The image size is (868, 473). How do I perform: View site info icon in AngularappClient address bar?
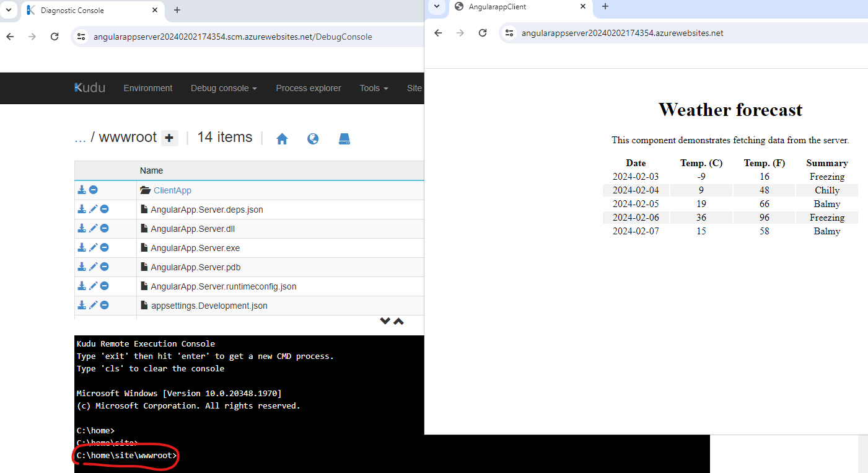tap(509, 33)
